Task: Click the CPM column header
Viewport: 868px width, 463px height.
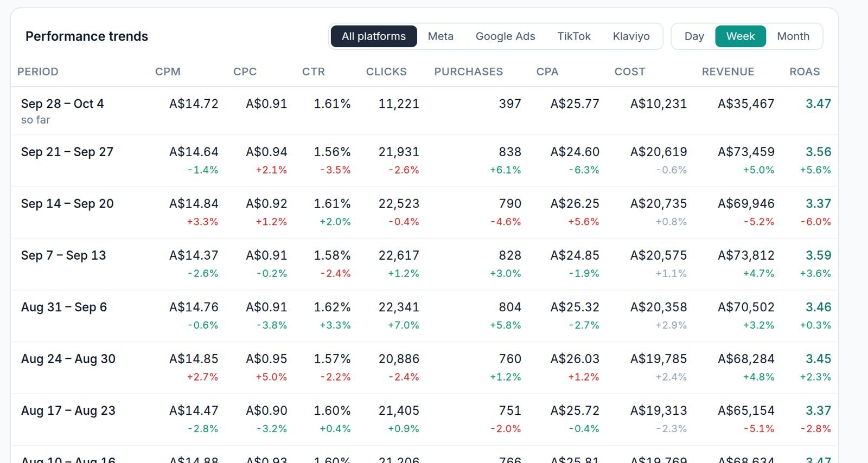Action: click(168, 72)
